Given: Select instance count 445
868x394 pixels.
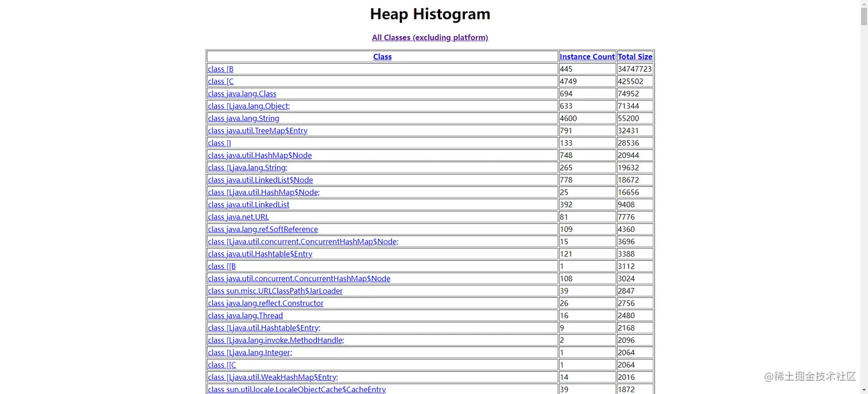Looking at the screenshot, I should [566, 69].
